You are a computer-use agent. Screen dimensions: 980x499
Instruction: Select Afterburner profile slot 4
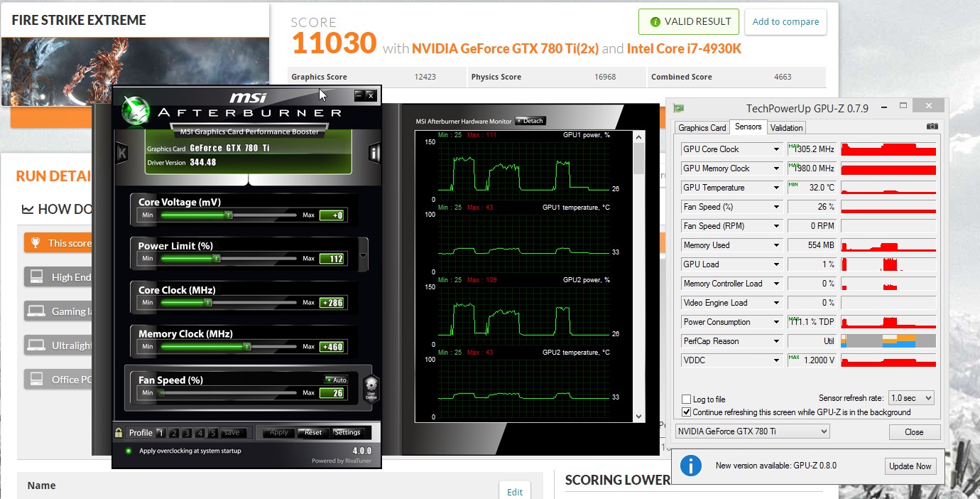201,432
